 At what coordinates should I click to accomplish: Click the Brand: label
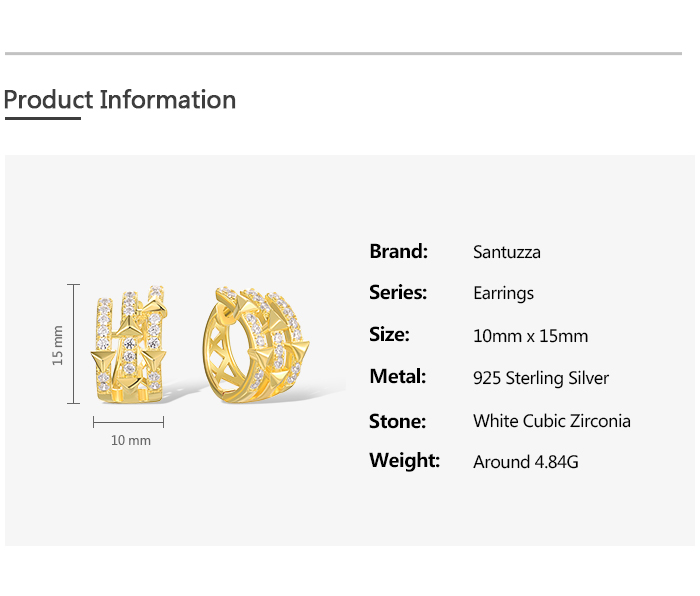(x=398, y=251)
